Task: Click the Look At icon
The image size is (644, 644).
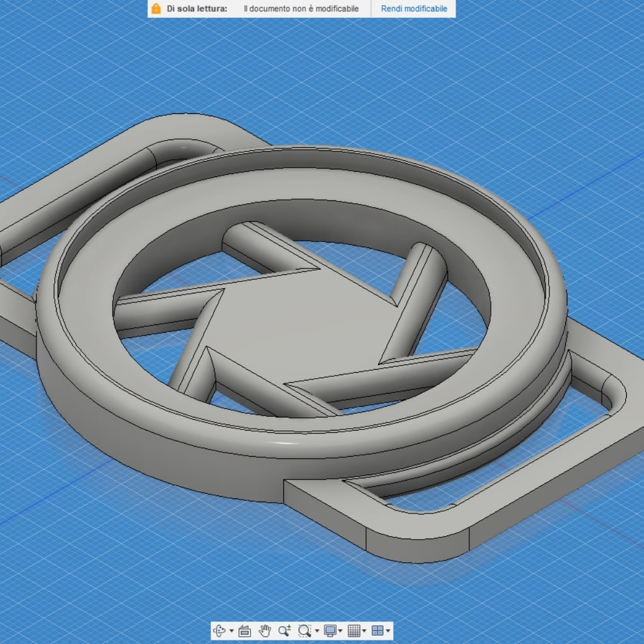Action: pos(245,630)
